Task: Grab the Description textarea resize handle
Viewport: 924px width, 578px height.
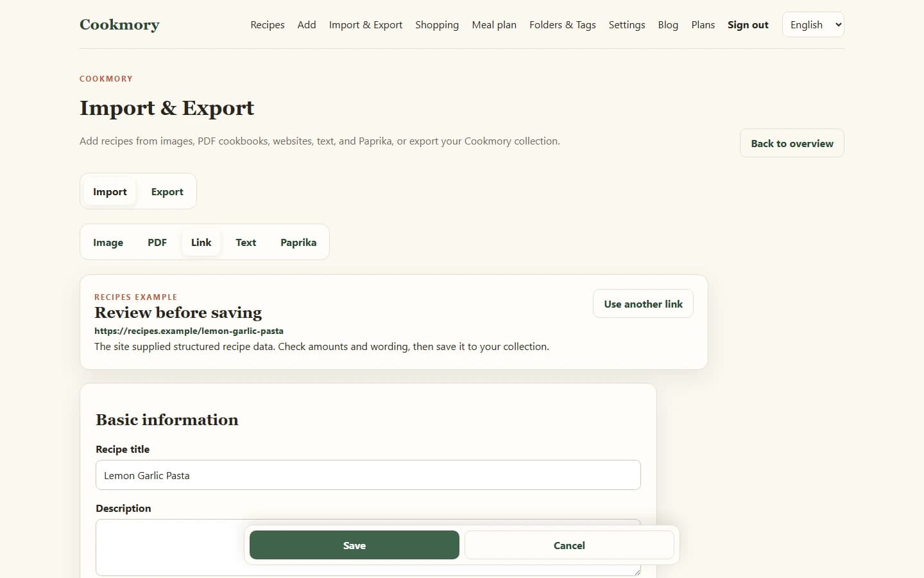Action: [637, 572]
